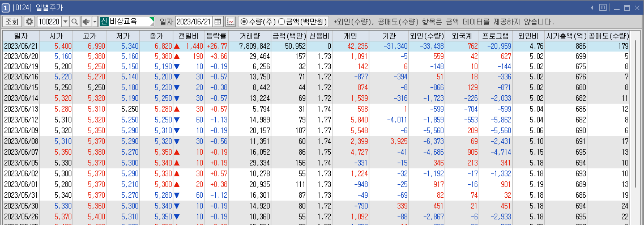Click the foreign quantity value -33,438
Image resolution: width=644 pixels, height=225 pixels.
click(432, 46)
